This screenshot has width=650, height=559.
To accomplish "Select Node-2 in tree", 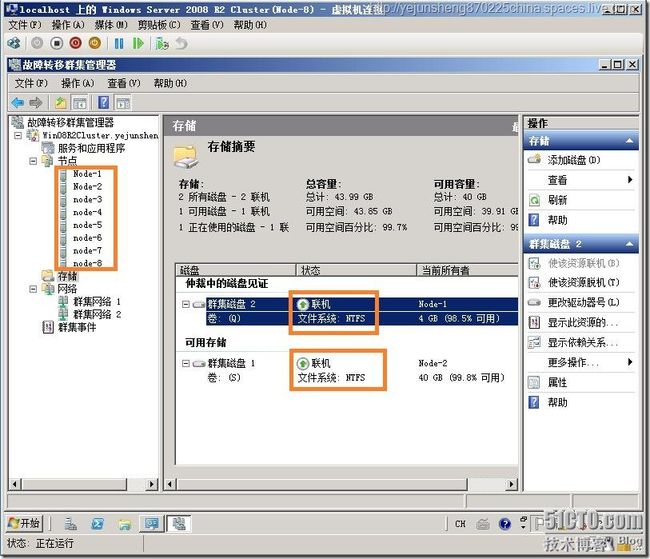I will tap(87, 187).
